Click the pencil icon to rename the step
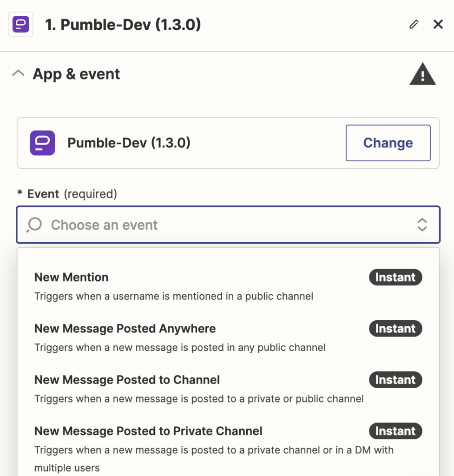Screen dimensions: 454x476 (x=414, y=24)
